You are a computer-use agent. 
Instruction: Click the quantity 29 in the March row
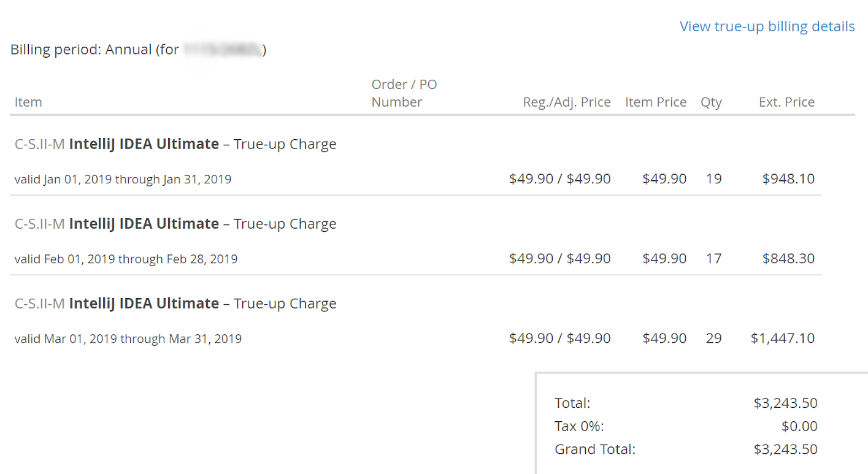pos(713,338)
